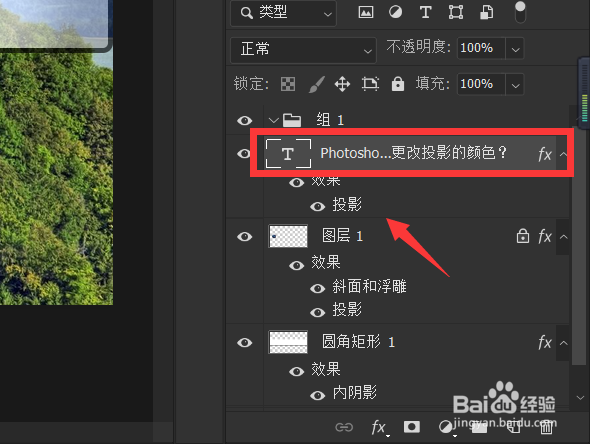Add a layer style via bottom fx button
This screenshot has height=444, width=590.
(x=379, y=427)
